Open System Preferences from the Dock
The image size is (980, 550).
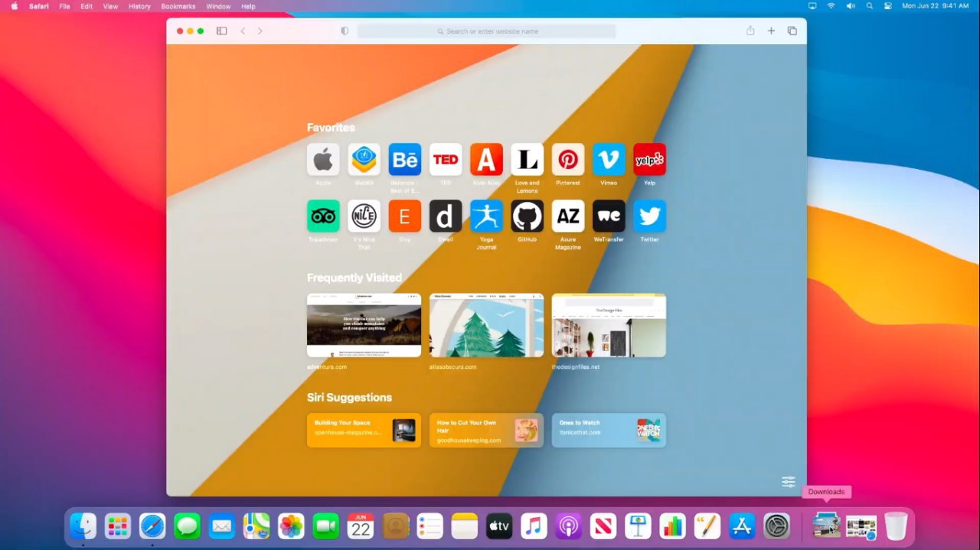(776, 526)
